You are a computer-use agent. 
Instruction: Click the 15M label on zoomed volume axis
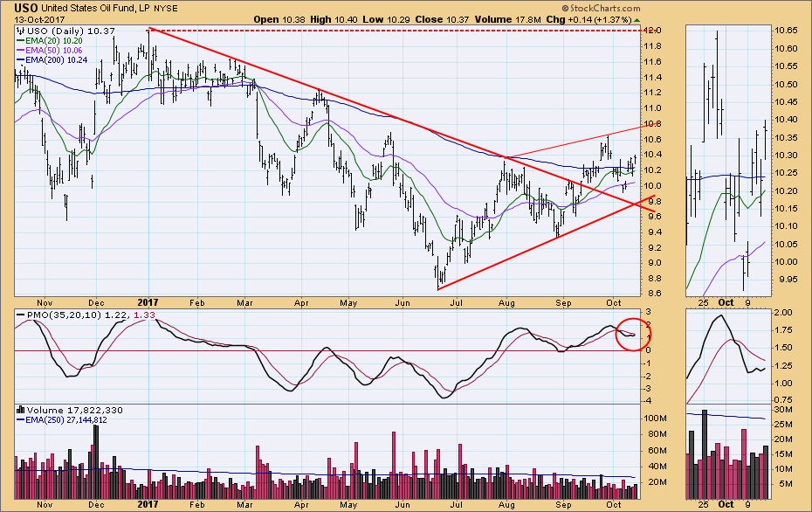click(783, 454)
